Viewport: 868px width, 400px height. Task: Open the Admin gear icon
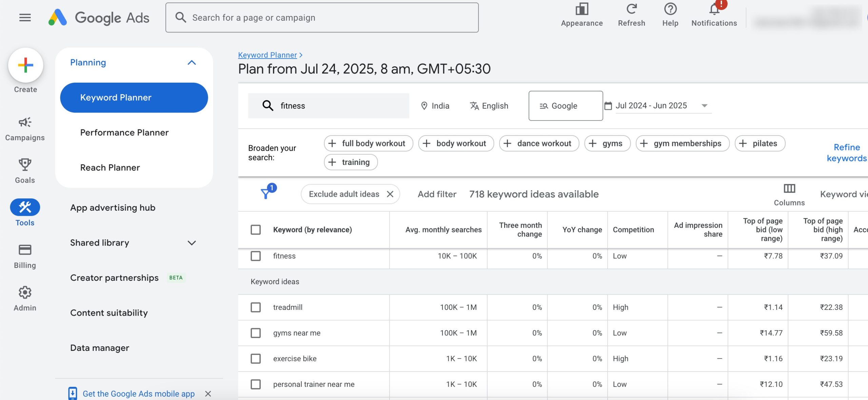point(25,292)
